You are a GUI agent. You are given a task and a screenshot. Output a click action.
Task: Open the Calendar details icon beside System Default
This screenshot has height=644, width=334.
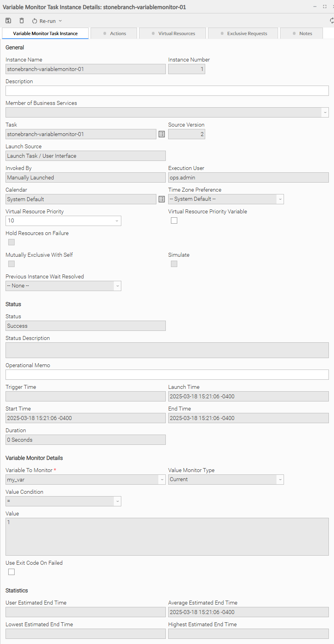pos(161,200)
